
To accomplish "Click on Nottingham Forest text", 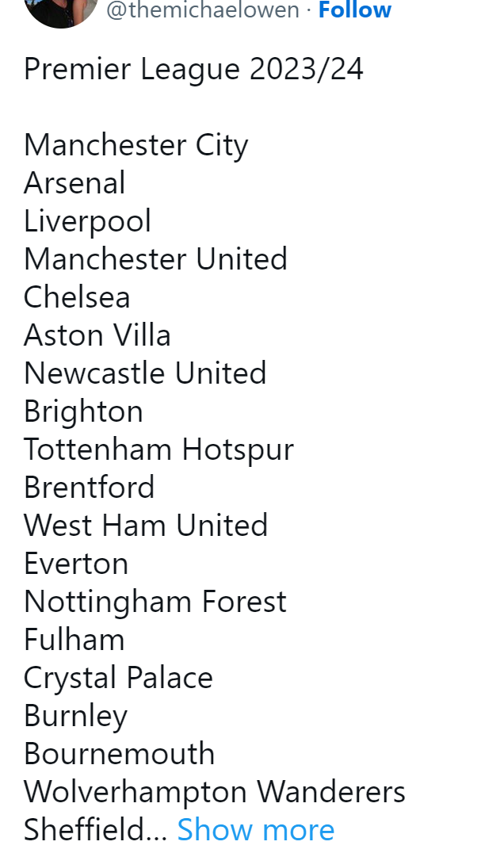I will pos(155,602).
